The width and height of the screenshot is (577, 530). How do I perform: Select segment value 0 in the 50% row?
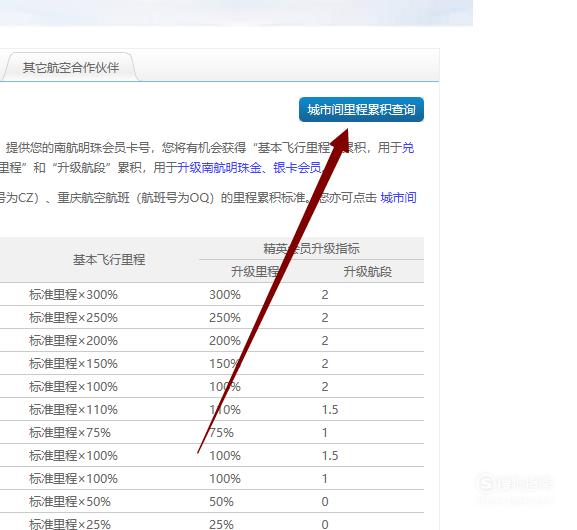(x=325, y=502)
